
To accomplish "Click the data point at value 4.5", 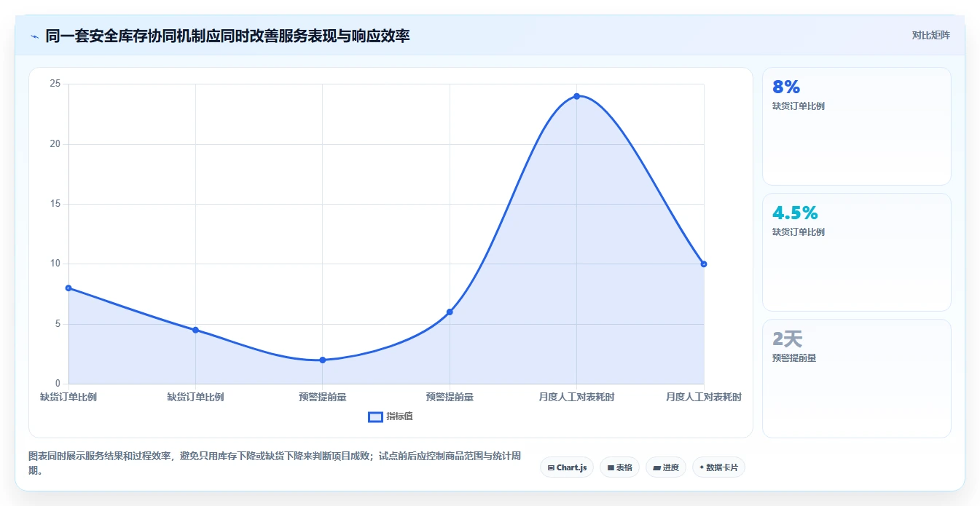I will click(x=195, y=330).
